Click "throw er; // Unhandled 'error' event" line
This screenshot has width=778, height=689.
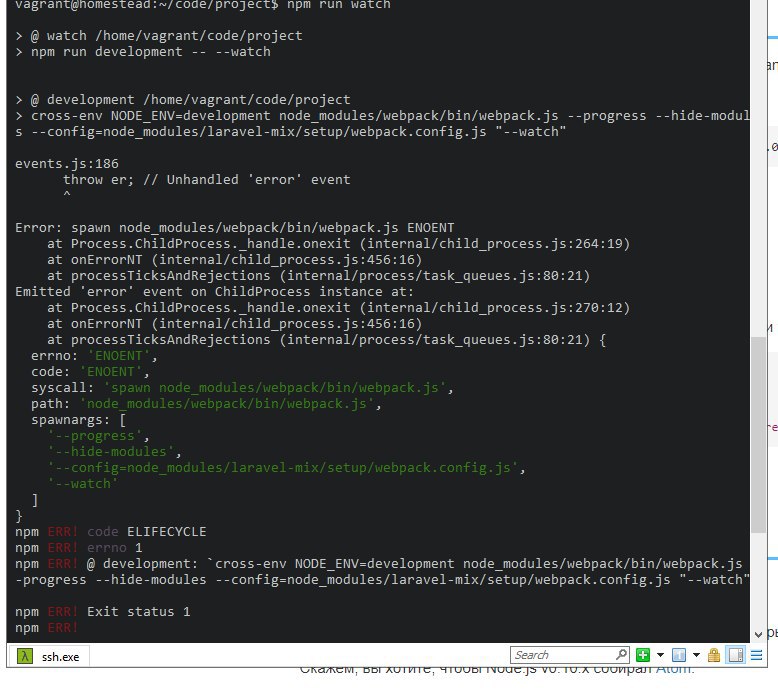pyautogui.click(x=206, y=180)
